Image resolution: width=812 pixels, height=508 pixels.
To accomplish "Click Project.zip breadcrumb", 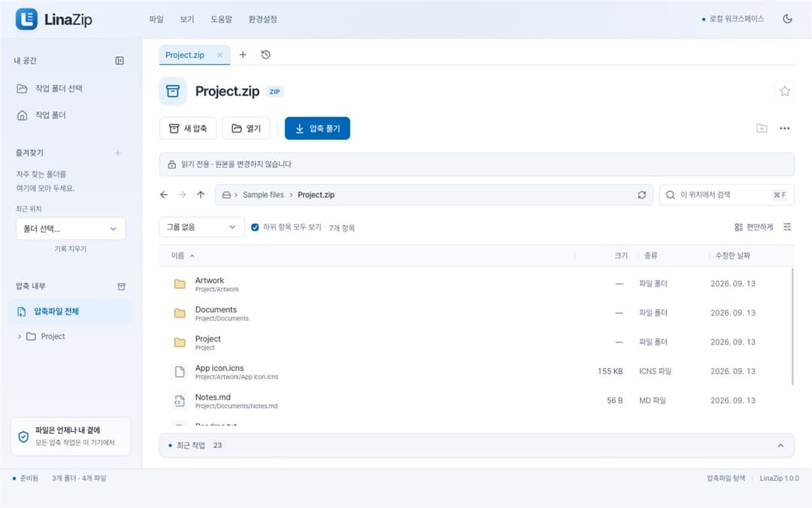I will click(316, 195).
